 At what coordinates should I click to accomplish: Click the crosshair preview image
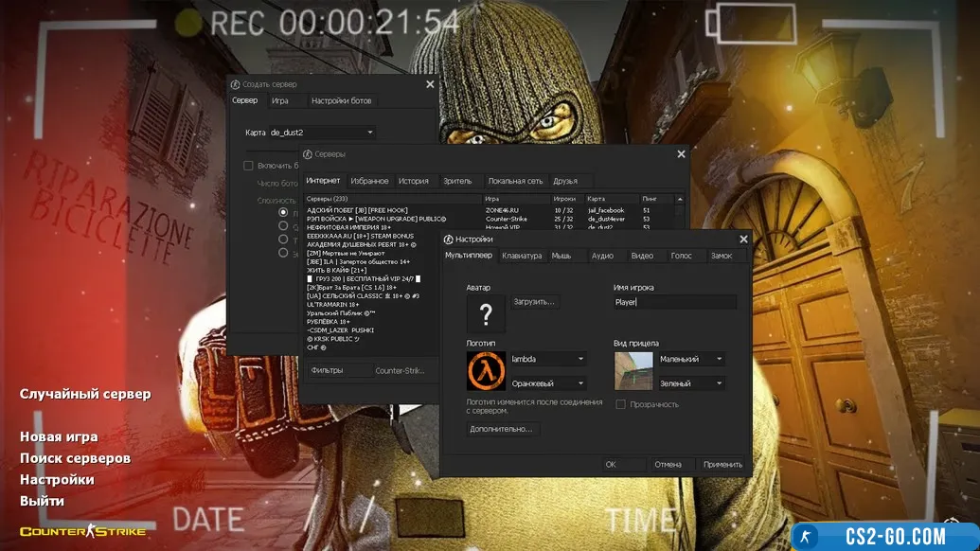(x=633, y=371)
